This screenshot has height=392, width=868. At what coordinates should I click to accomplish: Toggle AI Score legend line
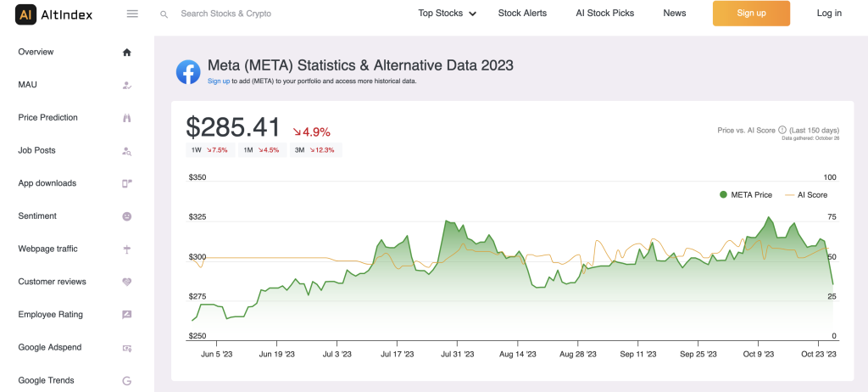point(789,194)
